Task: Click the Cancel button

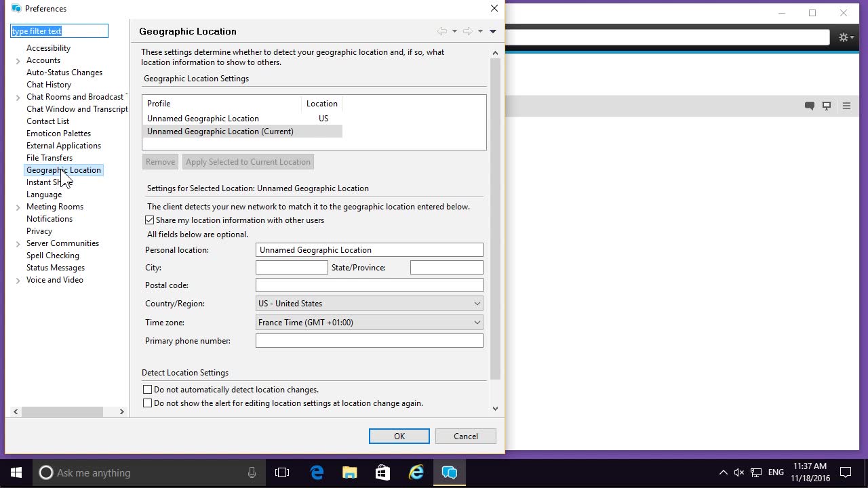Action: pos(465,436)
